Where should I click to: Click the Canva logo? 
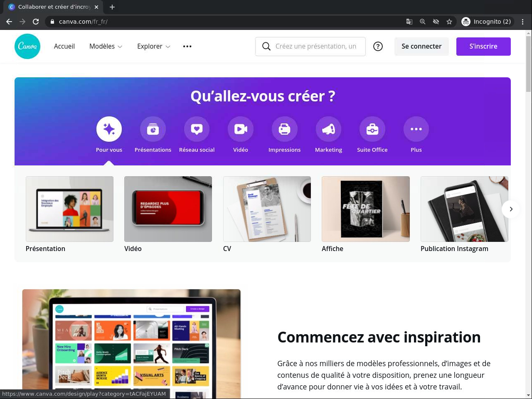point(27,46)
